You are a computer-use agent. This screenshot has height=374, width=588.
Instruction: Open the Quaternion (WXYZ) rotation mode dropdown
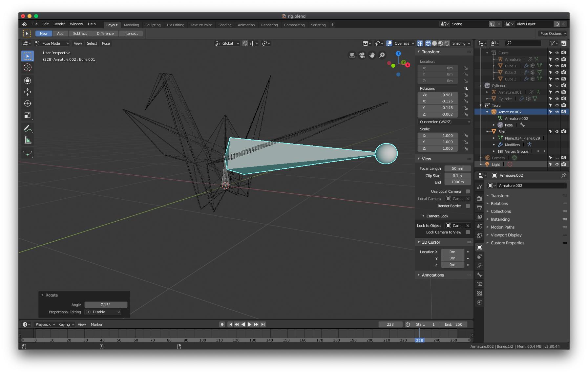tap(444, 122)
